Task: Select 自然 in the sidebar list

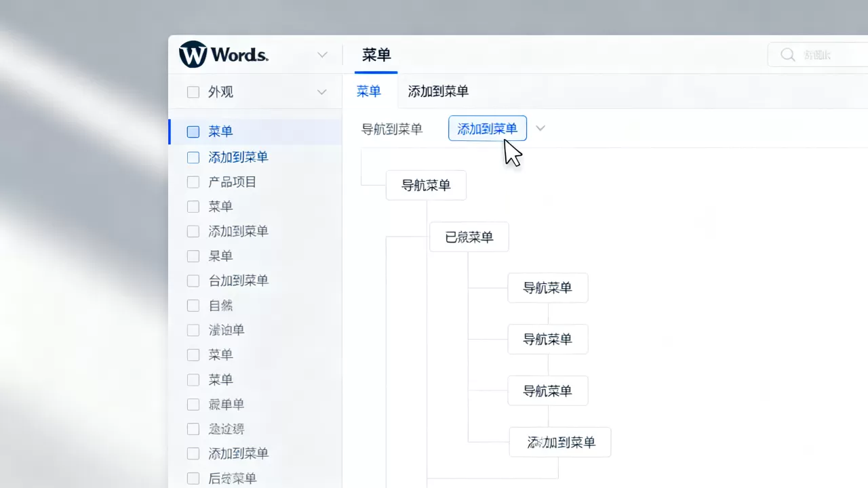Action: (x=220, y=306)
